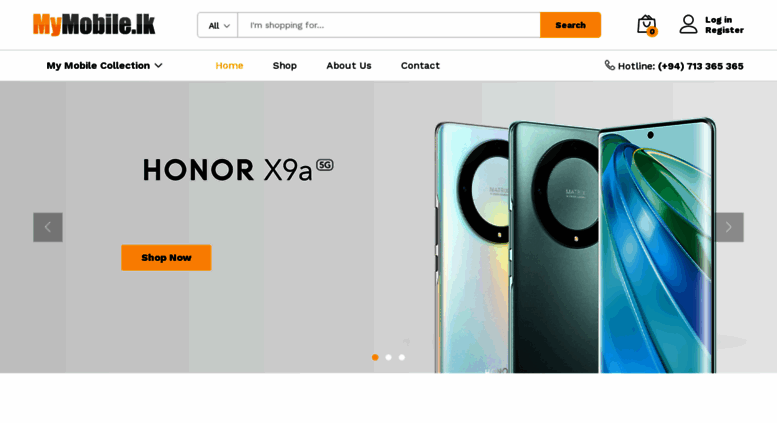The height and width of the screenshot is (423, 777).
Task: Click the MyMobile.lk logo
Action: point(94,25)
